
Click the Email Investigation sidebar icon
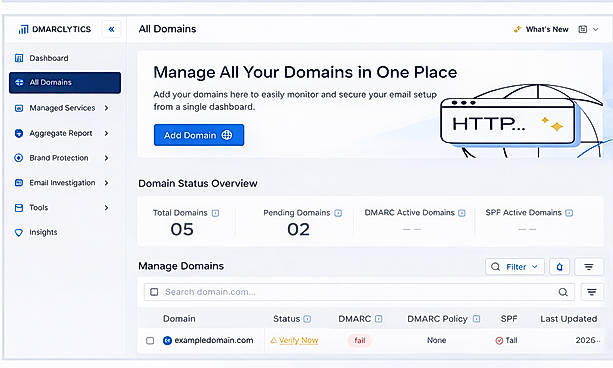19,183
